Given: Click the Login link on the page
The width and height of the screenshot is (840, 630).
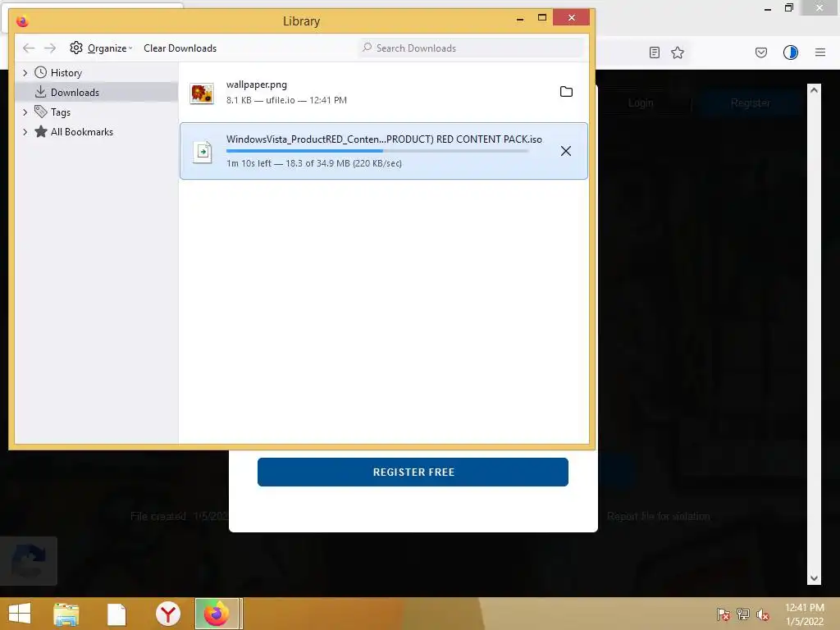Looking at the screenshot, I should [641, 103].
